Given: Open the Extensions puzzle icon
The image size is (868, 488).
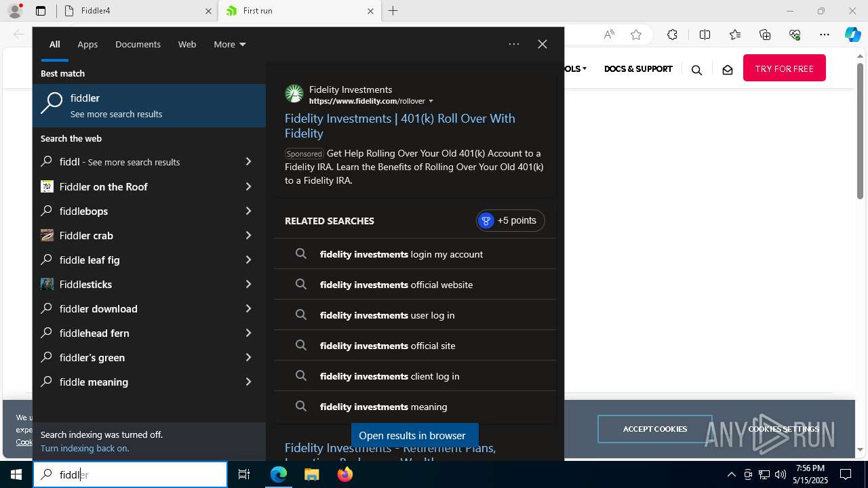Looking at the screenshot, I should pyautogui.click(x=672, y=35).
